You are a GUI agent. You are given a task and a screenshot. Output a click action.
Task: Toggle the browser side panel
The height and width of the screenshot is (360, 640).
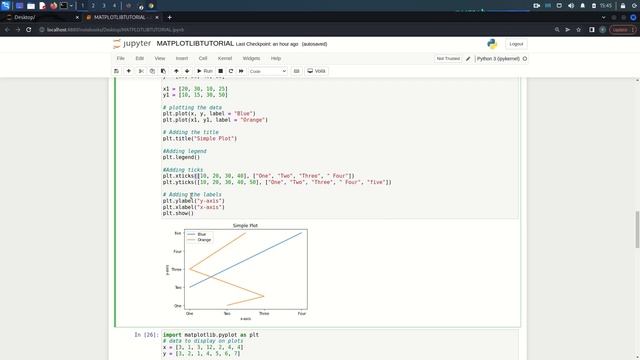(x=592, y=30)
